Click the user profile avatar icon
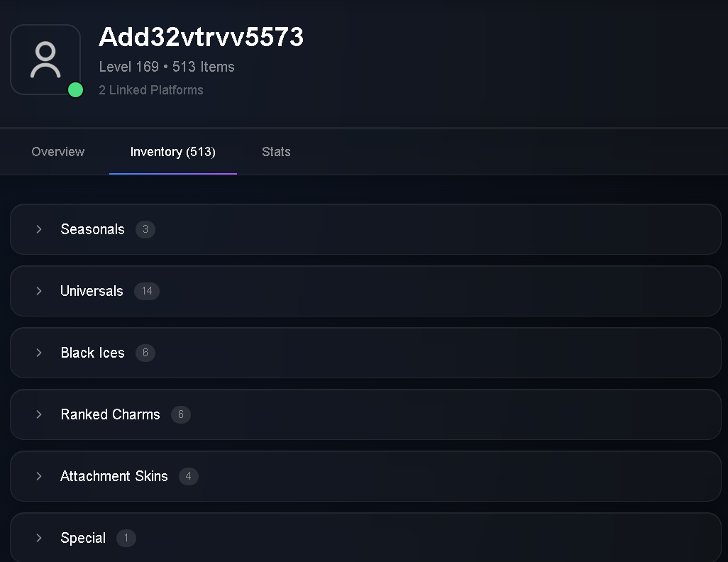This screenshot has height=562, width=728. point(45,60)
